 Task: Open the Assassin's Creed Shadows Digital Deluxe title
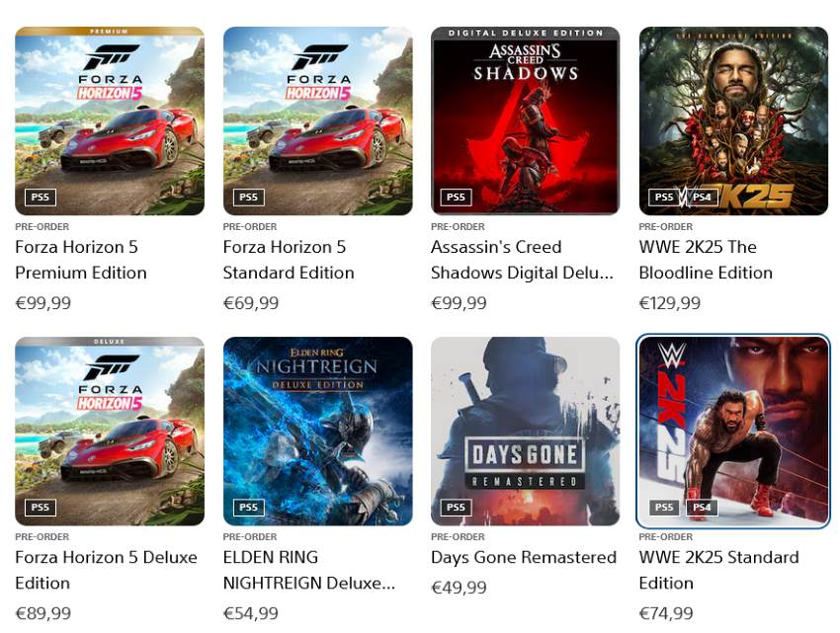522,260
